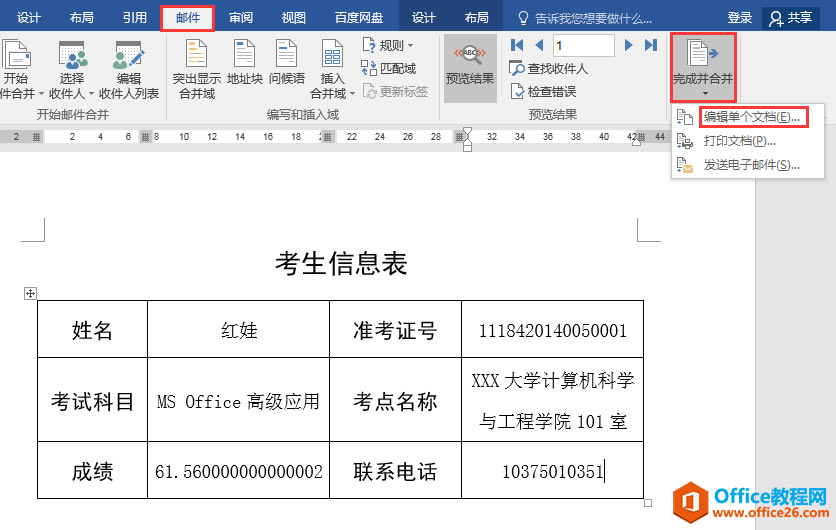Viewport: 836px width, 530px height.
Task: Switch to the 邮件 (Mailings) tab
Action: click(188, 18)
